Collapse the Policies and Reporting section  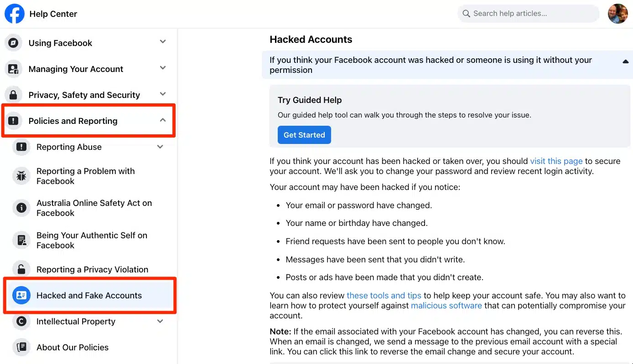pyautogui.click(x=163, y=120)
